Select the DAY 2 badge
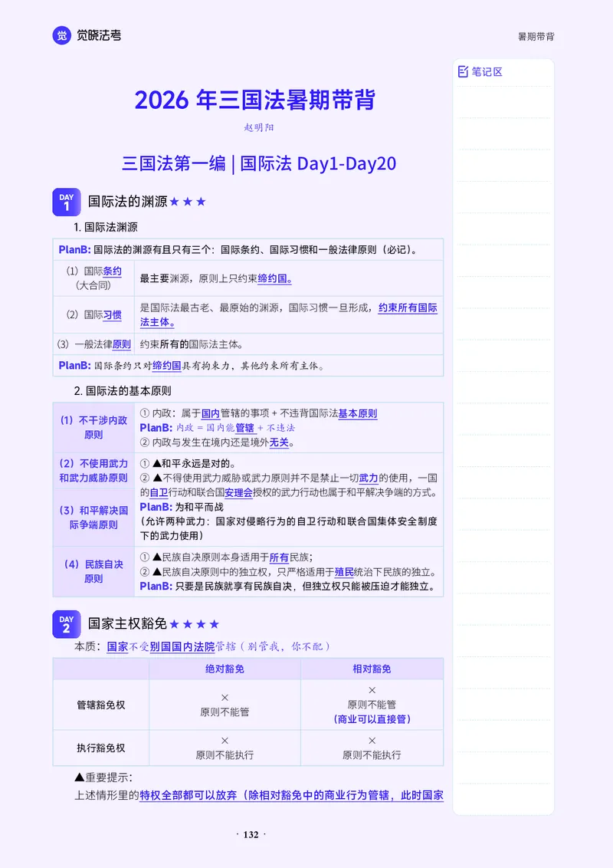This screenshot has width=613, height=868. point(67,624)
